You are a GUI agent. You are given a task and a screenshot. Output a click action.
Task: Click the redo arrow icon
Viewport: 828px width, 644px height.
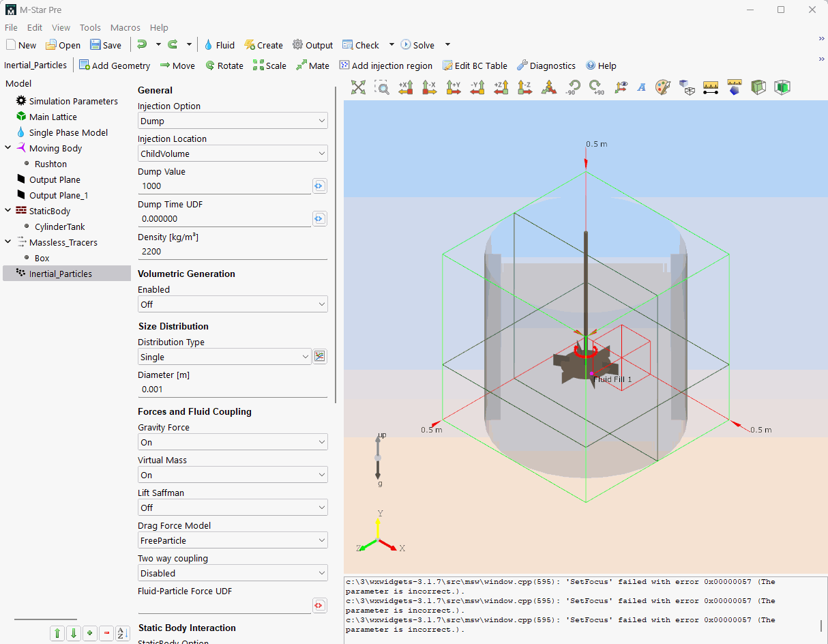pyautogui.click(x=173, y=44)
